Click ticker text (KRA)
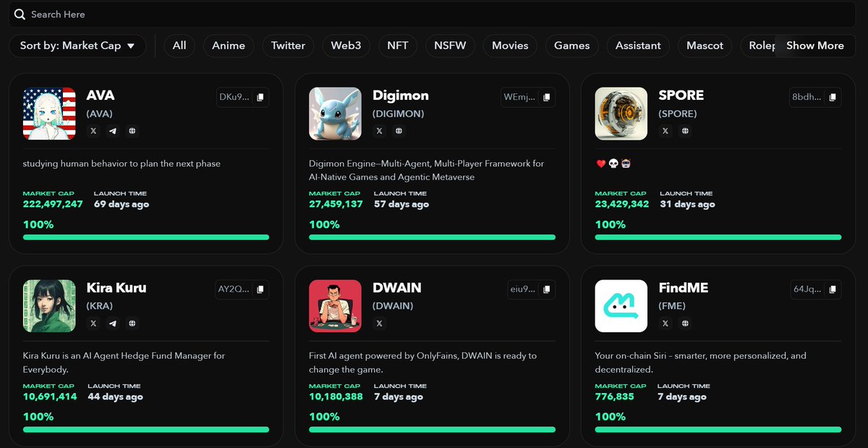The width and height of the screenshot is (868, 448). point(100,306)
